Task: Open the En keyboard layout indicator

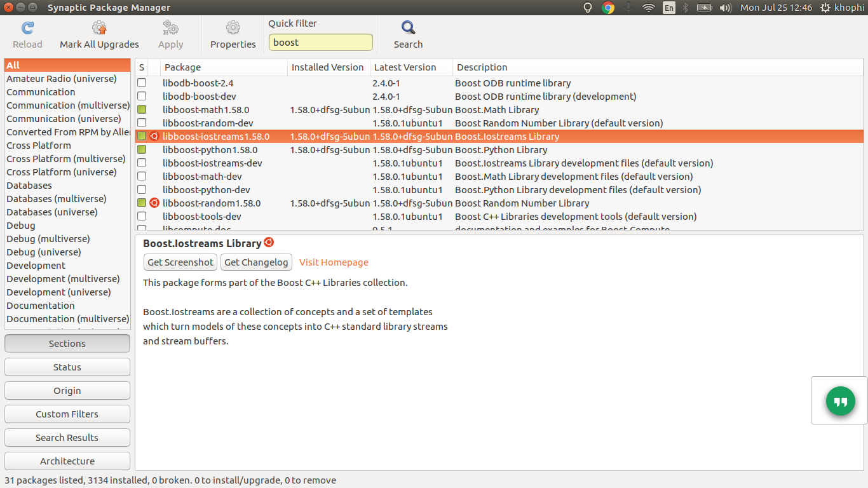Action: (x=668, y=8)
